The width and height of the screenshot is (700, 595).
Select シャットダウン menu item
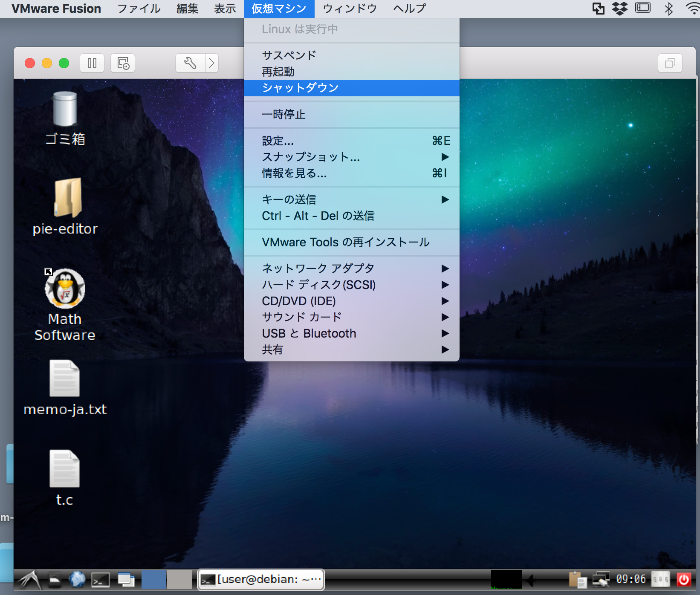click(352, 88)
